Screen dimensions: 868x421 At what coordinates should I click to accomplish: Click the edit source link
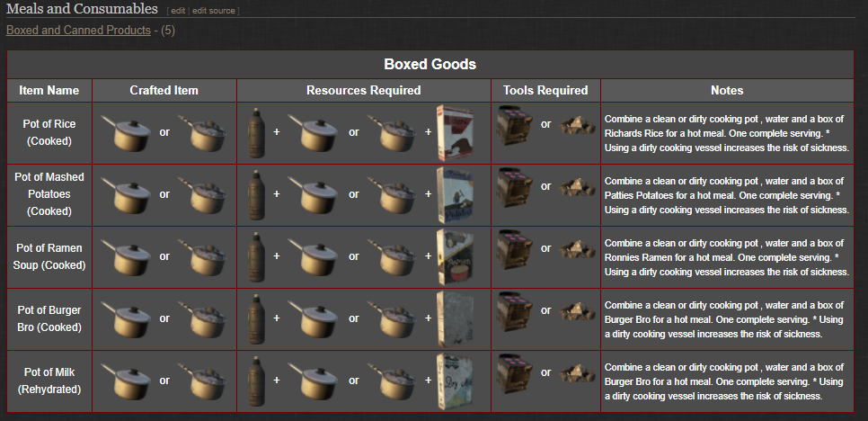coord(214,11)
